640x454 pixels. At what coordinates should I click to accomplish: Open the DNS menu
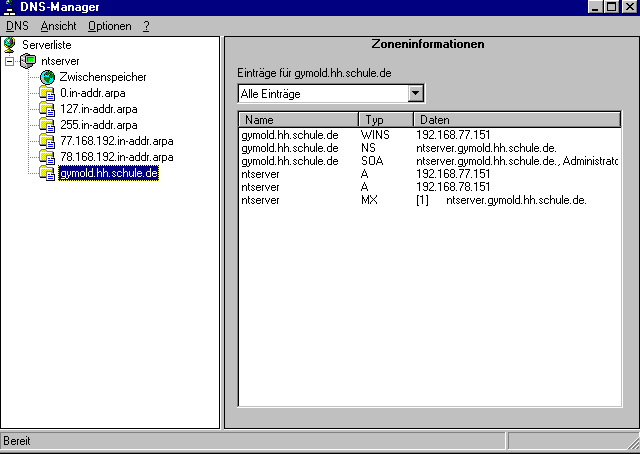pyautogui.click(x=17, y=26)
